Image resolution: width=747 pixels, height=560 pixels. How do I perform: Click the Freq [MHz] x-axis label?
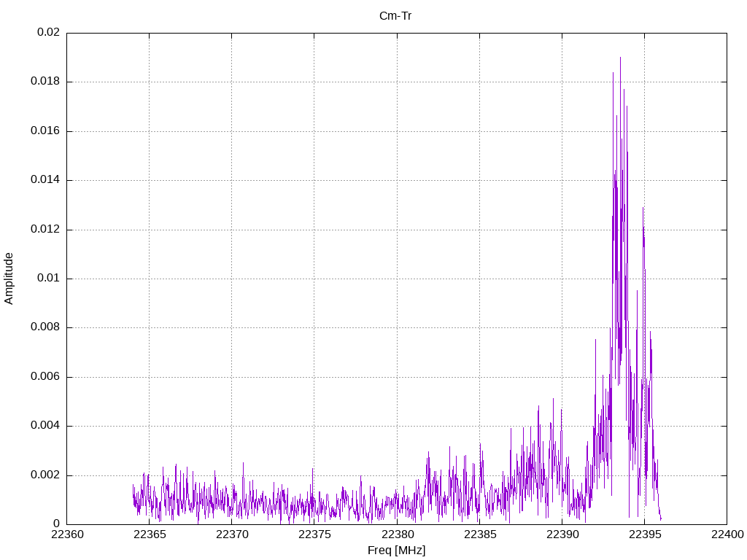pyautogui.click(x=396, y=551)
